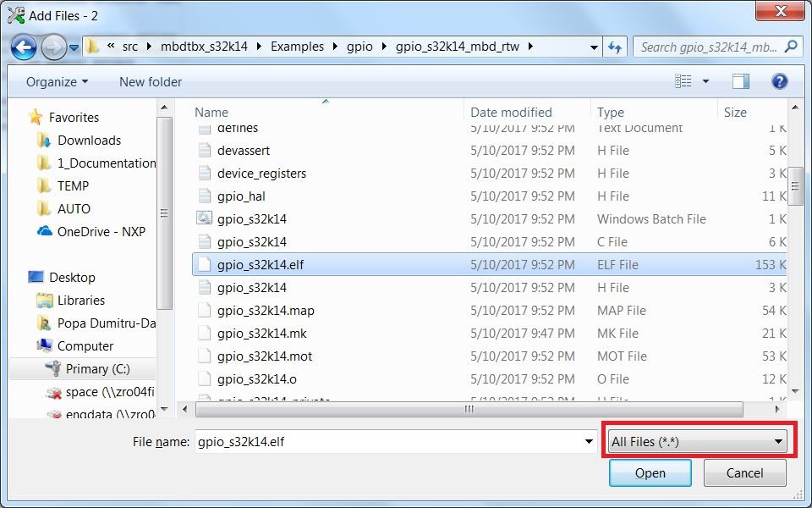
Task: Click the file list vertical scrollbar thumb
Action: coord(795,185)
